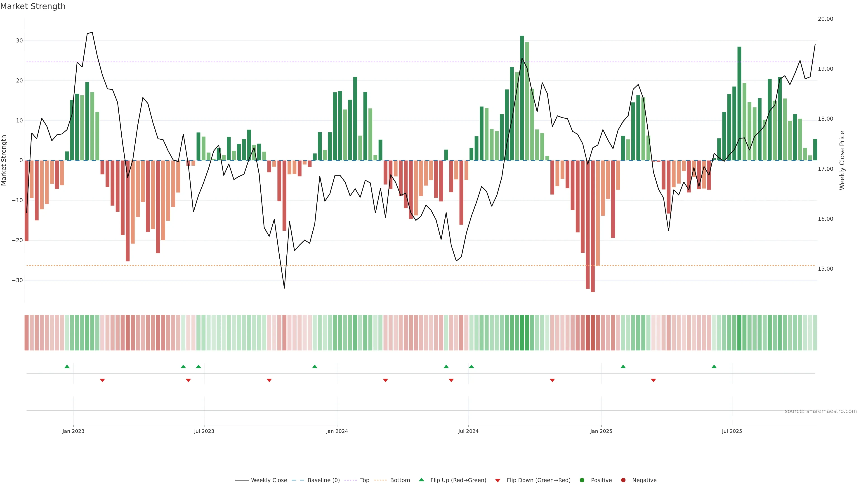
Task: Click Flip Down red triangle legend icon
Action: 498,481
